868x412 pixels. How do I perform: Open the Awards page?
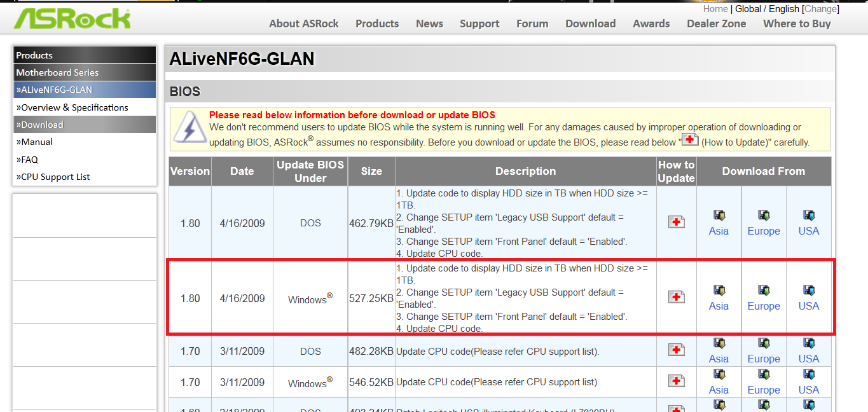point(651,24)
